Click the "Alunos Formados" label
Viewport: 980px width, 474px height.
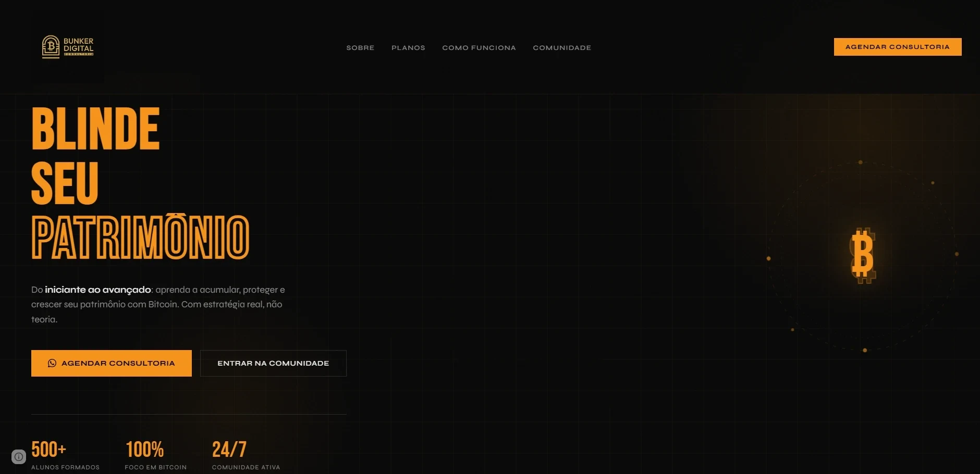tap(65, 467)
